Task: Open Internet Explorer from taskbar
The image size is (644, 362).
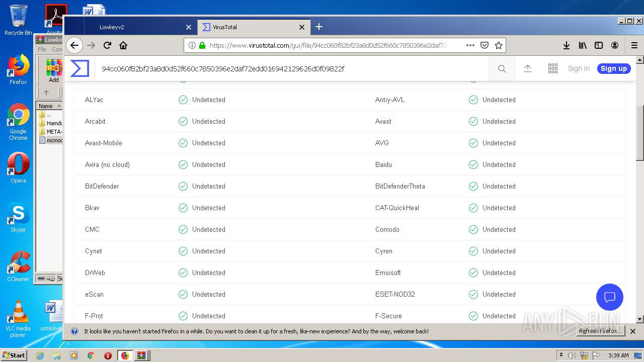Action: tap(40, 355)
